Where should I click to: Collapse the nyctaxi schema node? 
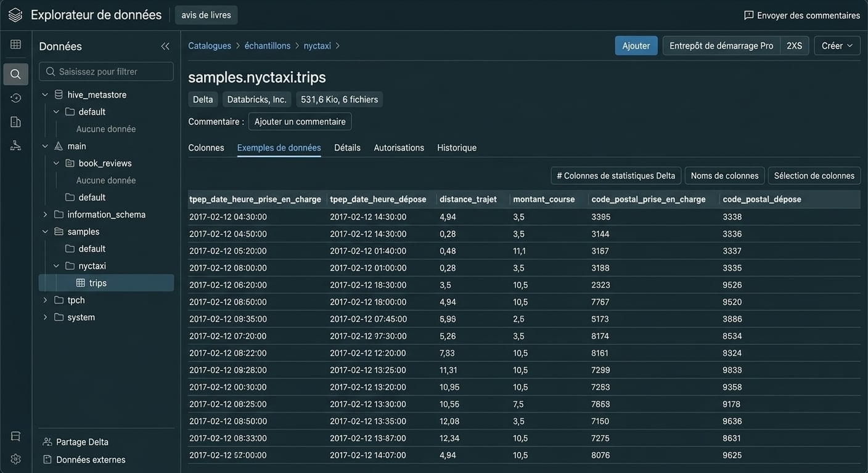pos(55,266)
